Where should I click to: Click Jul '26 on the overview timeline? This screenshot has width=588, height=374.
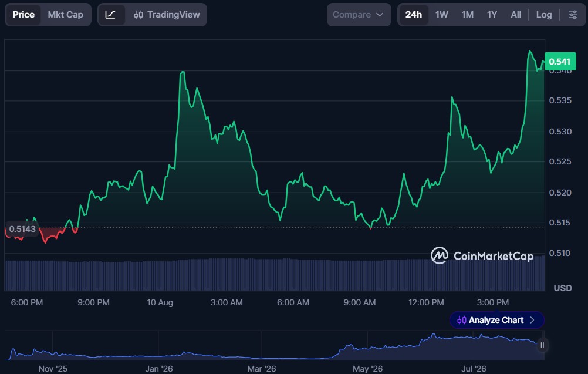[474, 369]
